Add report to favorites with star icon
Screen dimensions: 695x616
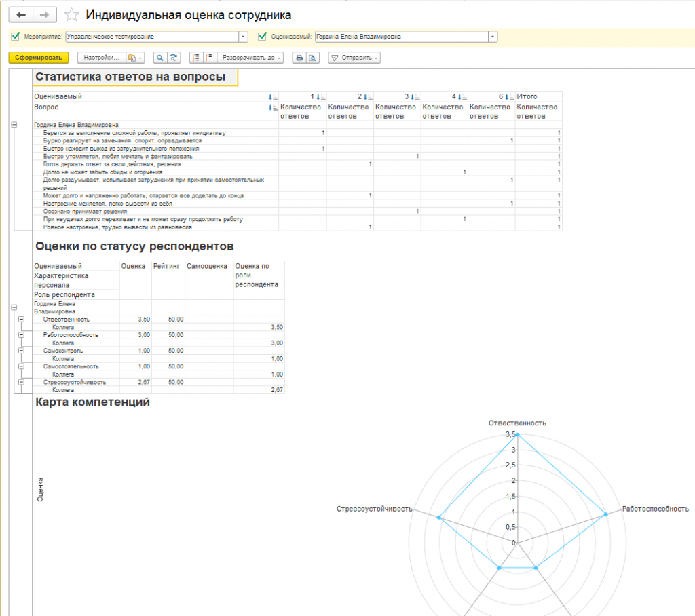pos(71,15)
